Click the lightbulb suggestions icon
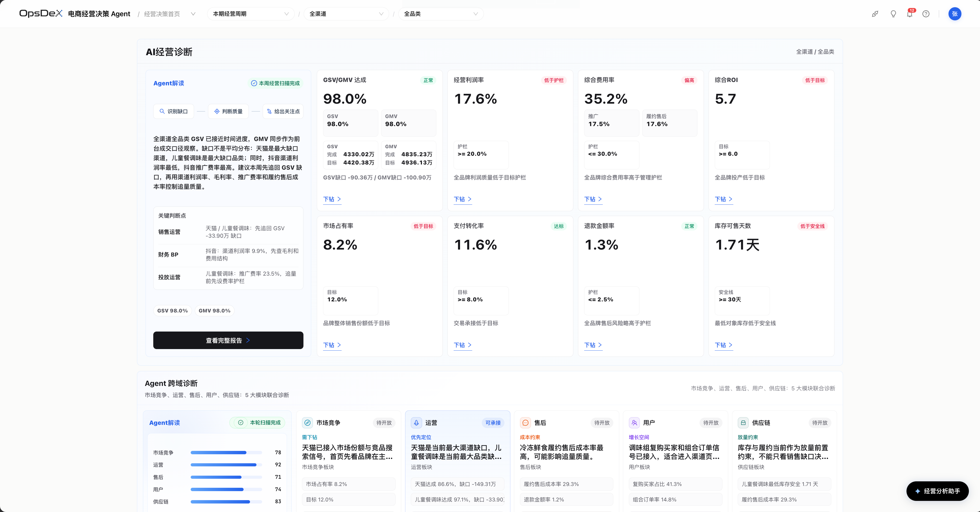 click(893, 14)
